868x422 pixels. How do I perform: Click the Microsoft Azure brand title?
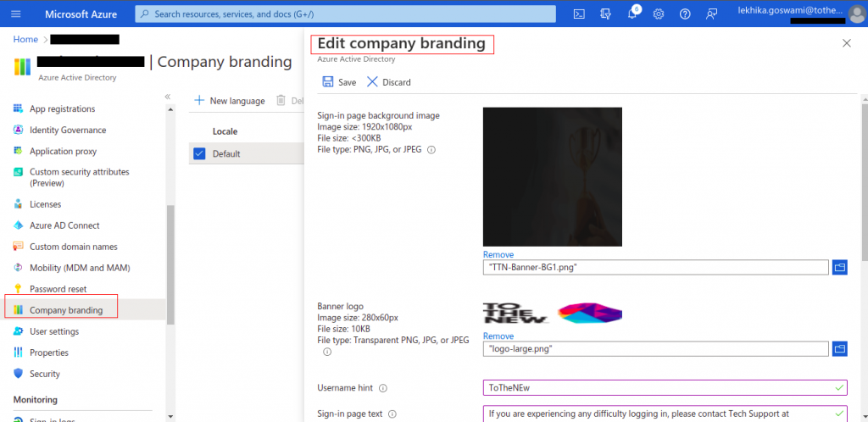[81, 14]
